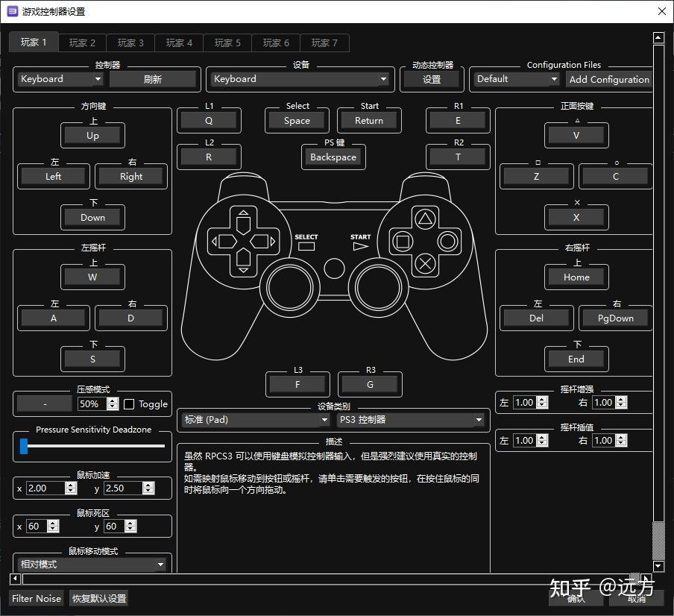The image size is (674, 616).
Task: Remap the PS key bound to Backspace
Action: coord(333,157)
